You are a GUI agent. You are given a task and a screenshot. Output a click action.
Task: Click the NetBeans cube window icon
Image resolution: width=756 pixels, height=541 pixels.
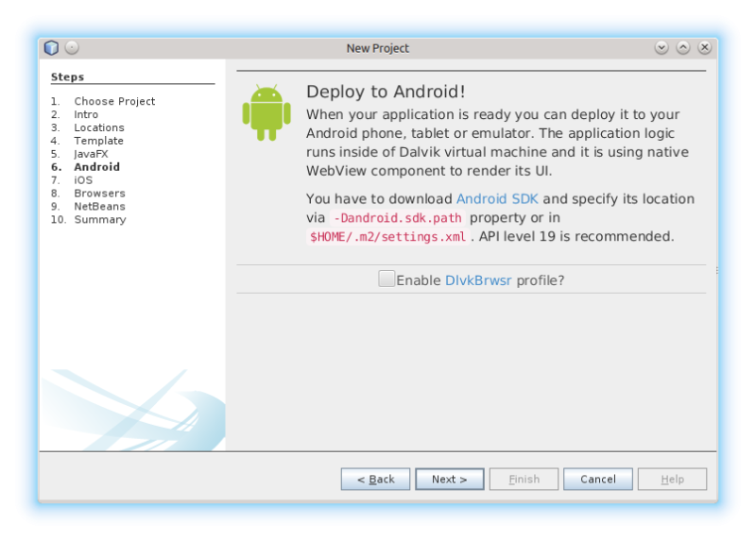click(51, 48)
